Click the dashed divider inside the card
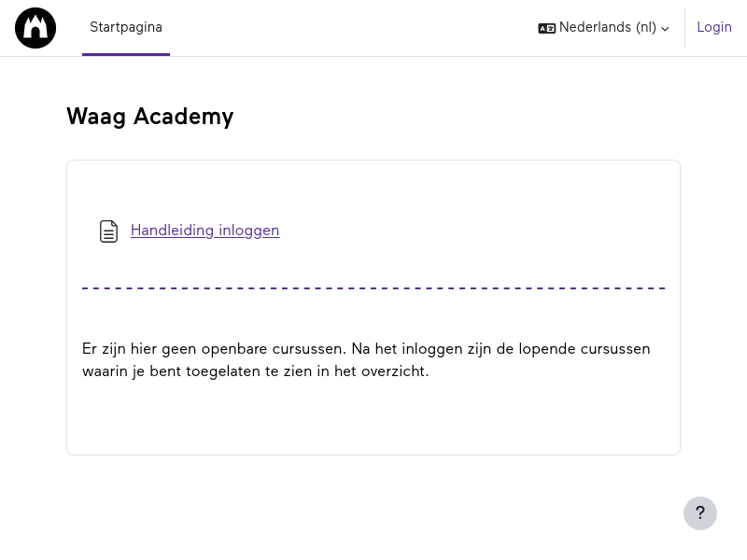This screenshot has width=747, height=560. click(x=373, y=287)
